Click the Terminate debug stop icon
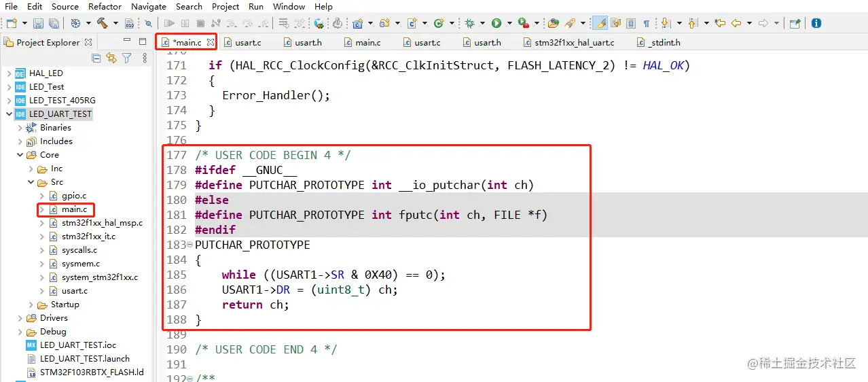This screenshot has height=382, width=868. 200,23
